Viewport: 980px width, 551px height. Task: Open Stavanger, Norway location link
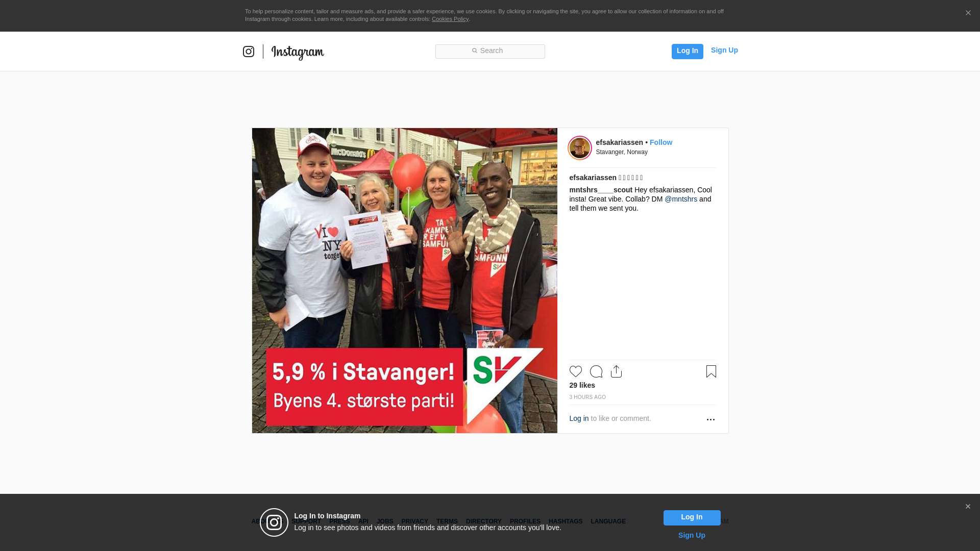click(x=621, y=152)
